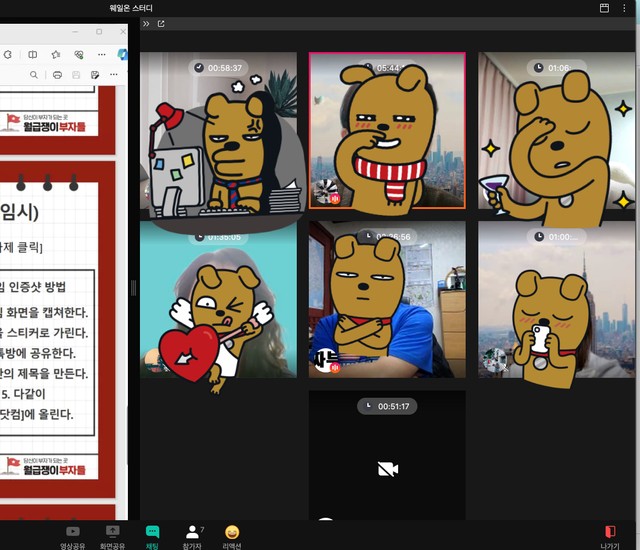Screen dimensions: 640x550
Task: Click the 00:58:37 timer badge
Action: coord(218,68)
